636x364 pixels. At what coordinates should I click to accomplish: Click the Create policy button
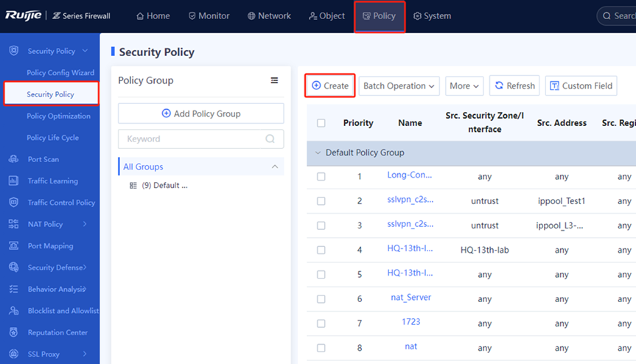coord(329,85)
